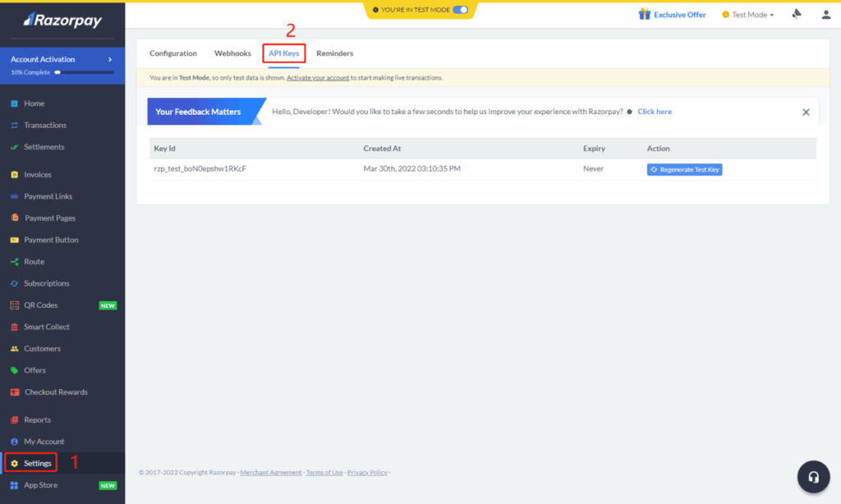Click the Home icon in sidebar

pyautogui.click(x=14, y=104)
